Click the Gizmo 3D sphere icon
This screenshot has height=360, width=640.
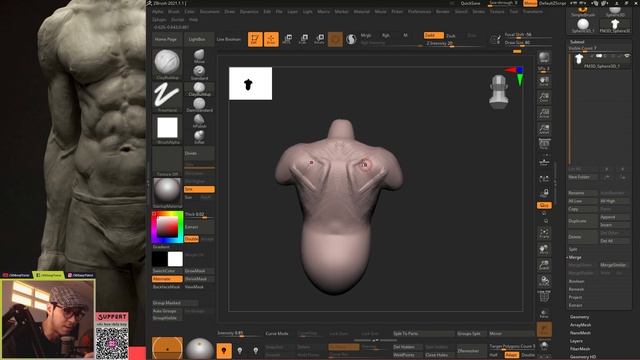point(335,39)
